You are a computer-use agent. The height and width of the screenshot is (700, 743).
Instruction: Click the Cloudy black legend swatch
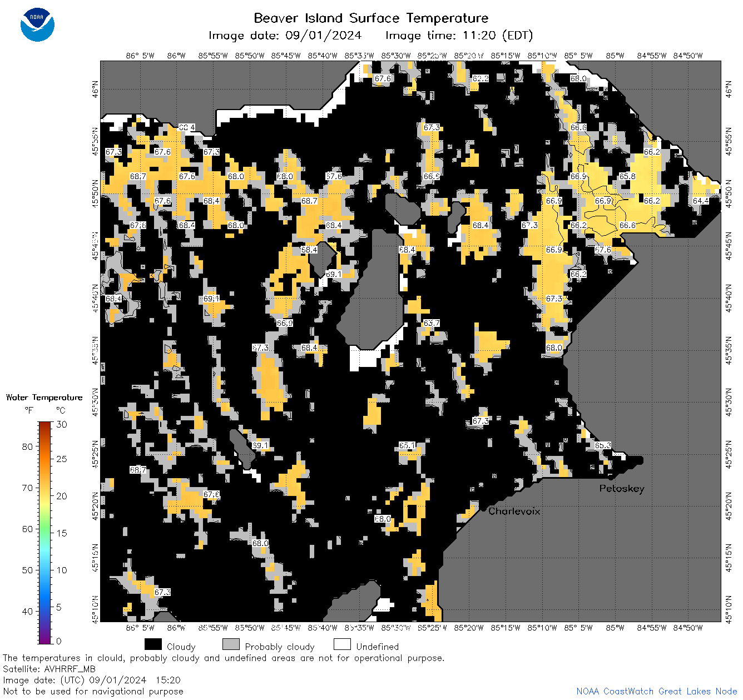click(x=153, y=644)
